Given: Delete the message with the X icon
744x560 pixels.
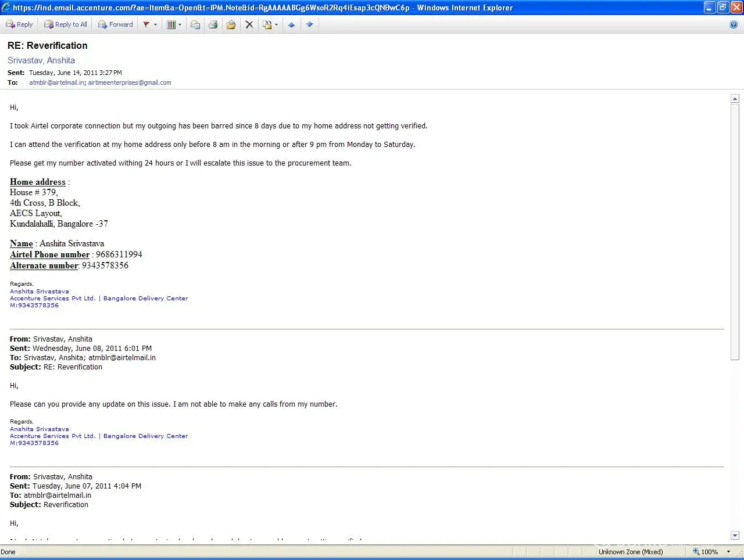Looking at the screenshot, I should 249,24.
